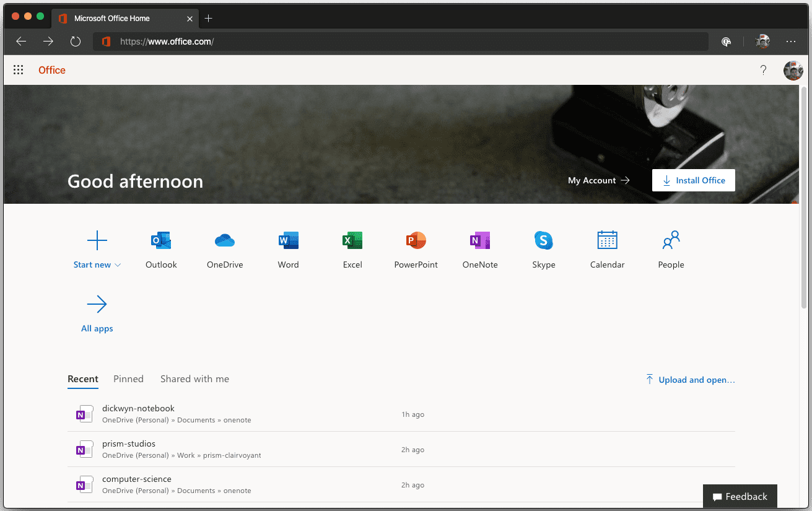Click the Install Office button

pyautogui.click(x=693, y=180)
